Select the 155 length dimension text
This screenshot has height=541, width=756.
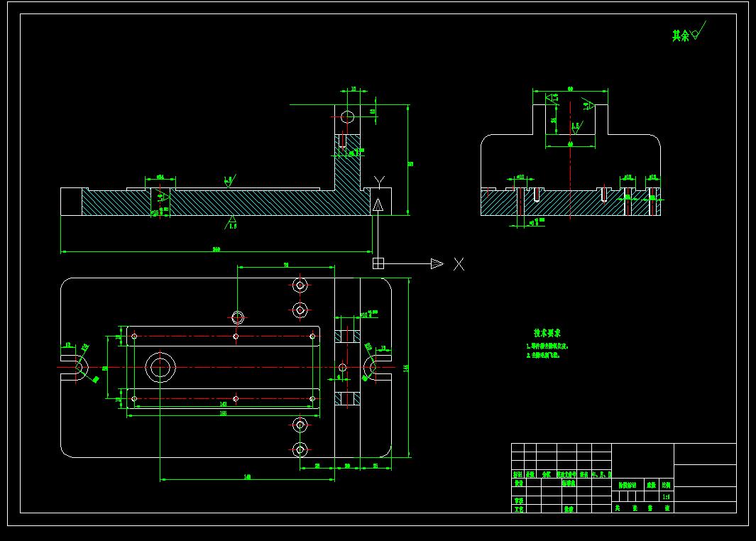[223, 413]
